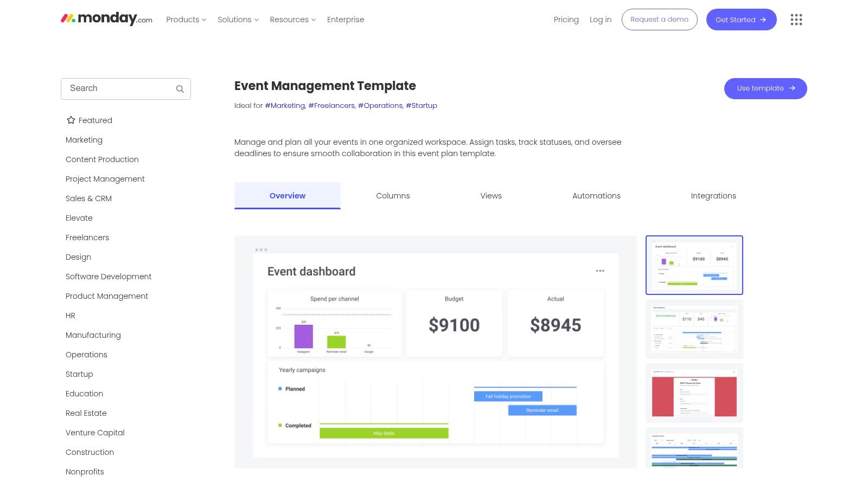Open the apps grid icon at top right
Image resolution: width=868 pixels, height=488 pixels.
pyautogui.click(x=796, y=20)
